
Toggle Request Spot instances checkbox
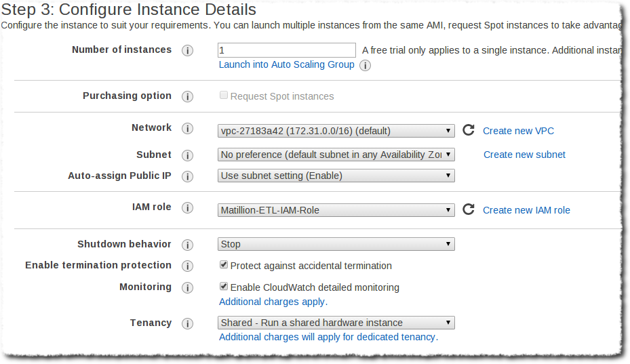click(x=224, y=96)
